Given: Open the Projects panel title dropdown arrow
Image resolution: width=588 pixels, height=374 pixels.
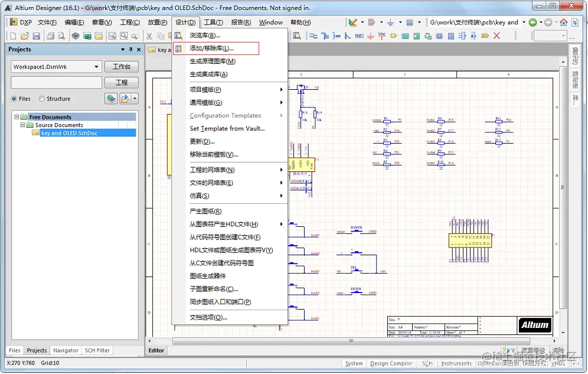Looking at the screenshot, I should (x=122, y=50).
